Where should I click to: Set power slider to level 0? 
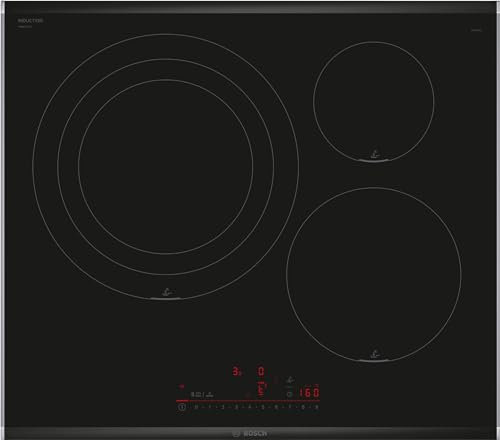pyautogui.click(x=196, y=407)
